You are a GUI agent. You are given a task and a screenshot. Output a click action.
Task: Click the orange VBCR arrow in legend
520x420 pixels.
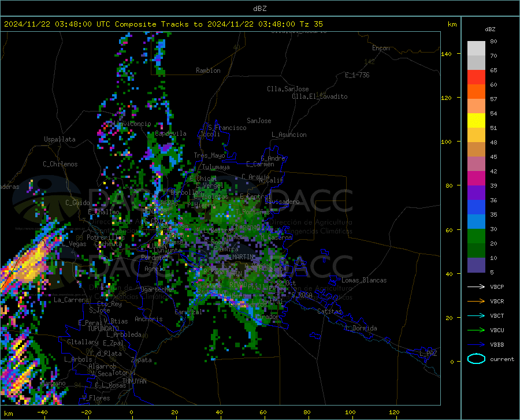tap(476, 301)
